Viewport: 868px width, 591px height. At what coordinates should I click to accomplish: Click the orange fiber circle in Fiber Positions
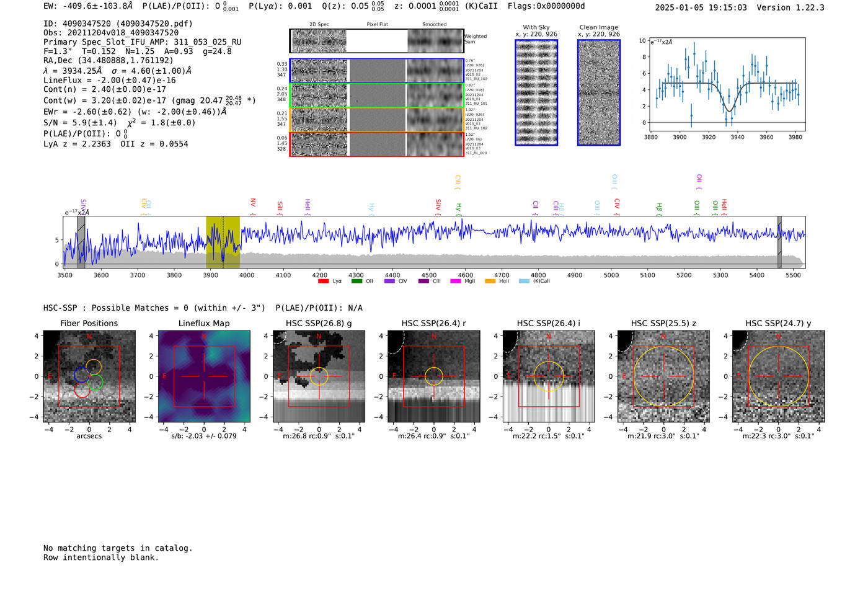[x=93, y=367]
